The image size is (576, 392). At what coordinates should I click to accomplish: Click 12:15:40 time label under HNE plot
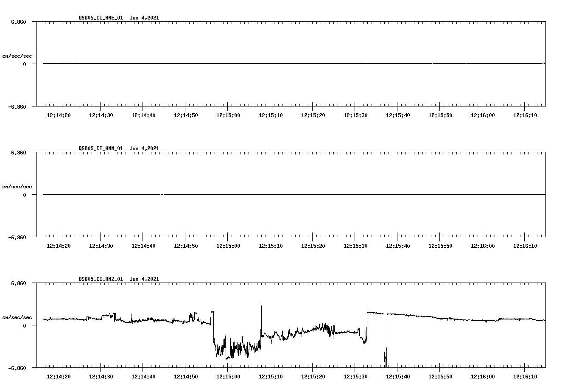398,115
